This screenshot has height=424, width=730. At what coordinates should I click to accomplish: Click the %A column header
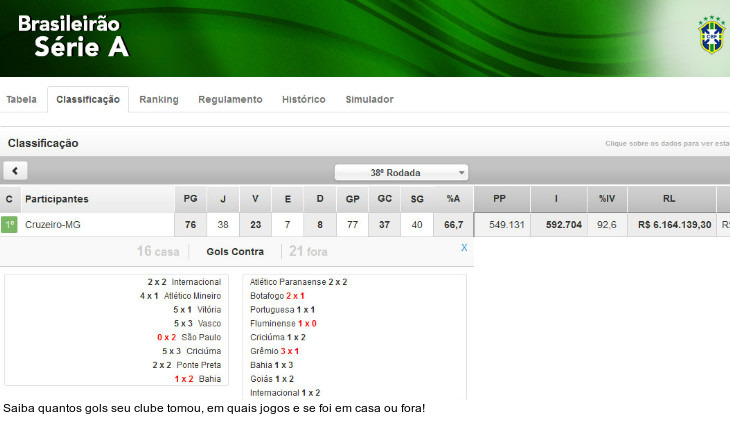(453, 199)
